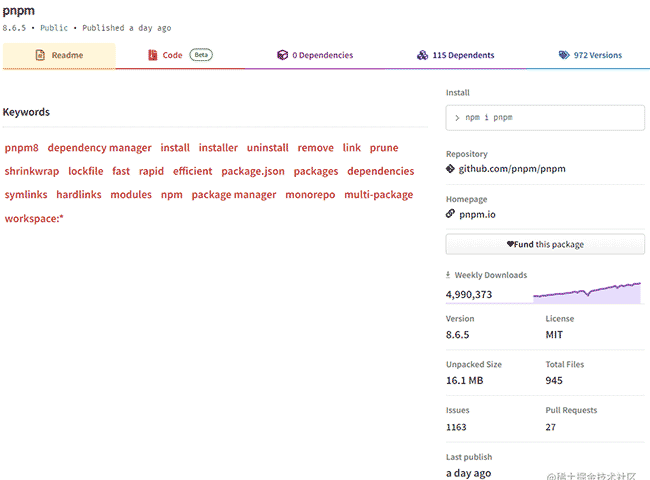Select the 16.1 MB unpacked size

click(465, 380)
